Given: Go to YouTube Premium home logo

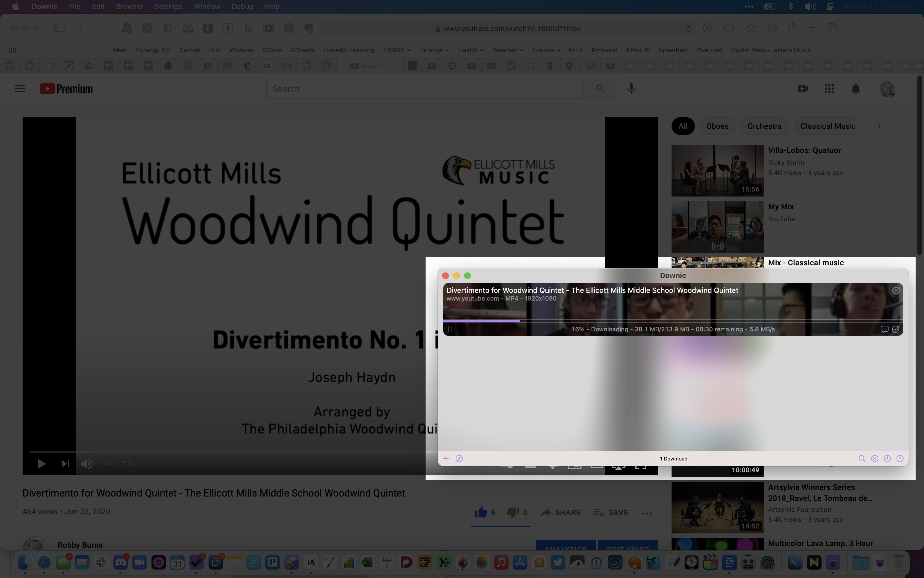Looking at the screenshot, I should [66, 89].
